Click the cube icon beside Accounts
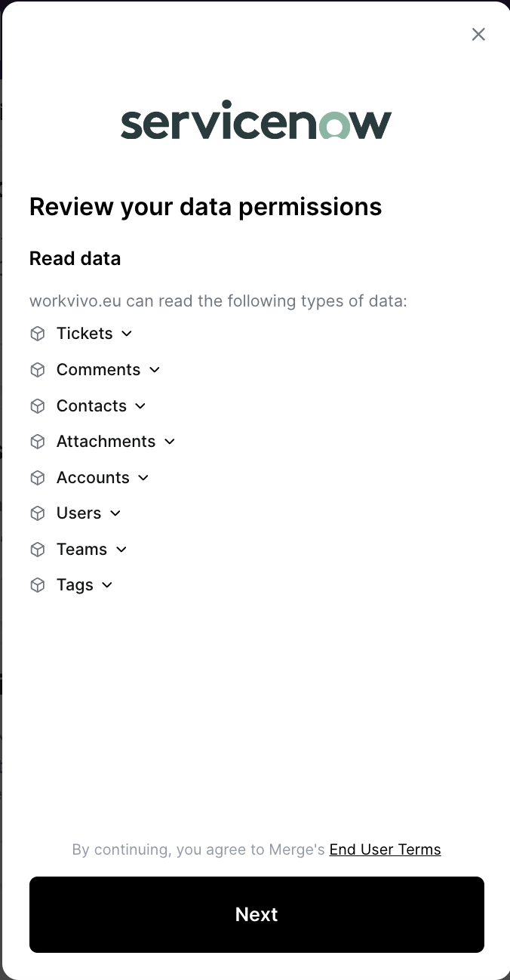The image size is (510, 980). click(38, 477)
